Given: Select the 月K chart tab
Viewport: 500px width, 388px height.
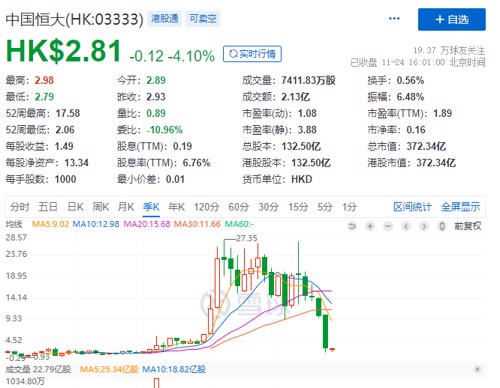Looking at the screenshot, I should pos(126,207).
